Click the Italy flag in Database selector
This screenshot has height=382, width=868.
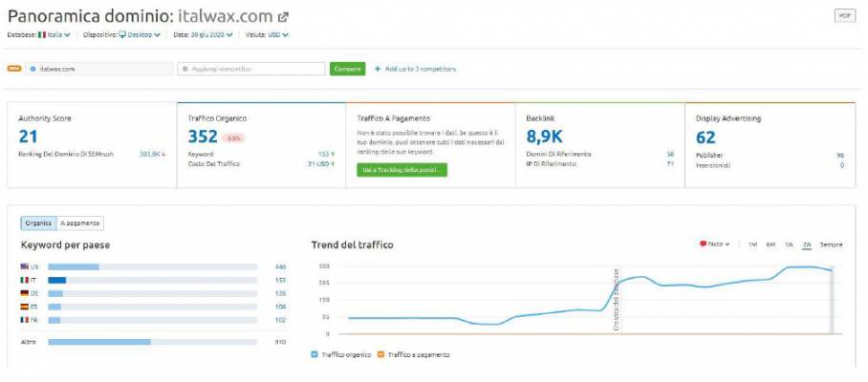(41, 34)
